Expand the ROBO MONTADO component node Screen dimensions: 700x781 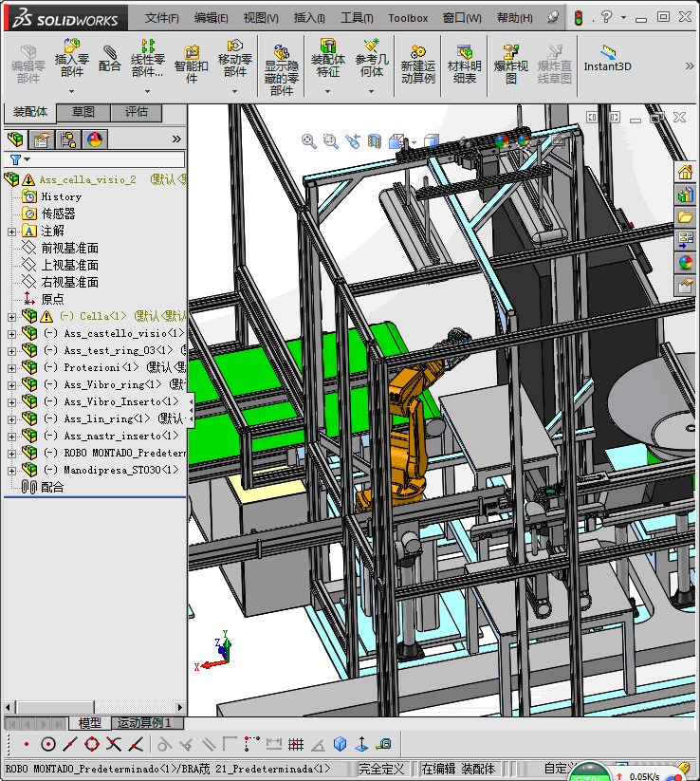pyautogui.click(x=11, y=453)
